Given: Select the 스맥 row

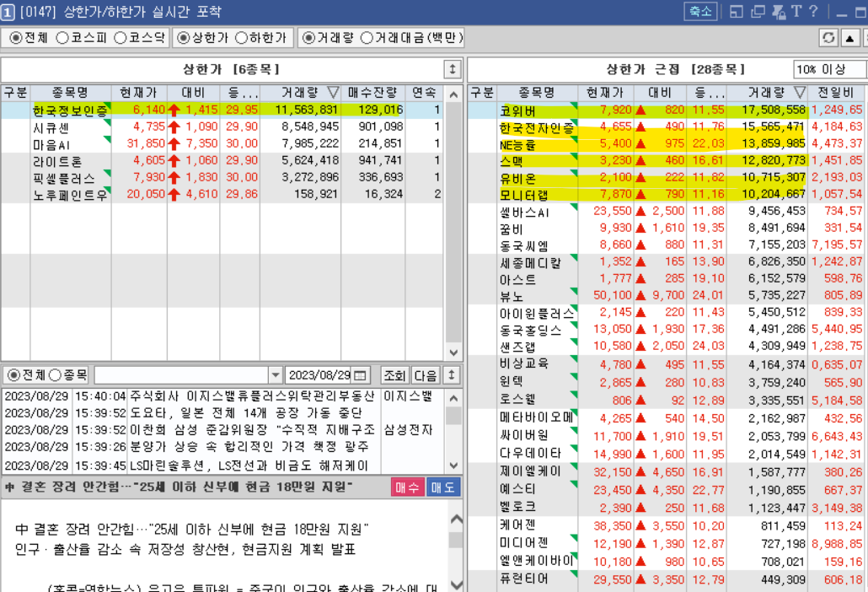Looking at the screenshot, I should coord(667,160).
